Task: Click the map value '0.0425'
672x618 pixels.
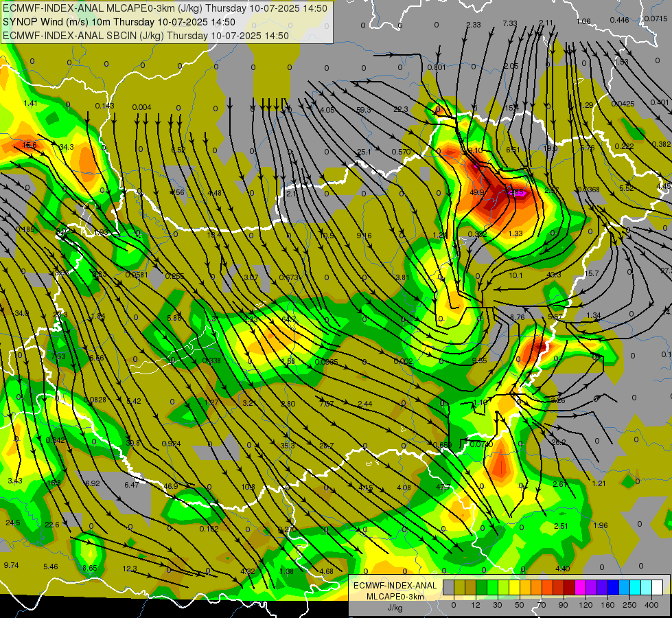Action: click(x=623, y=104)
